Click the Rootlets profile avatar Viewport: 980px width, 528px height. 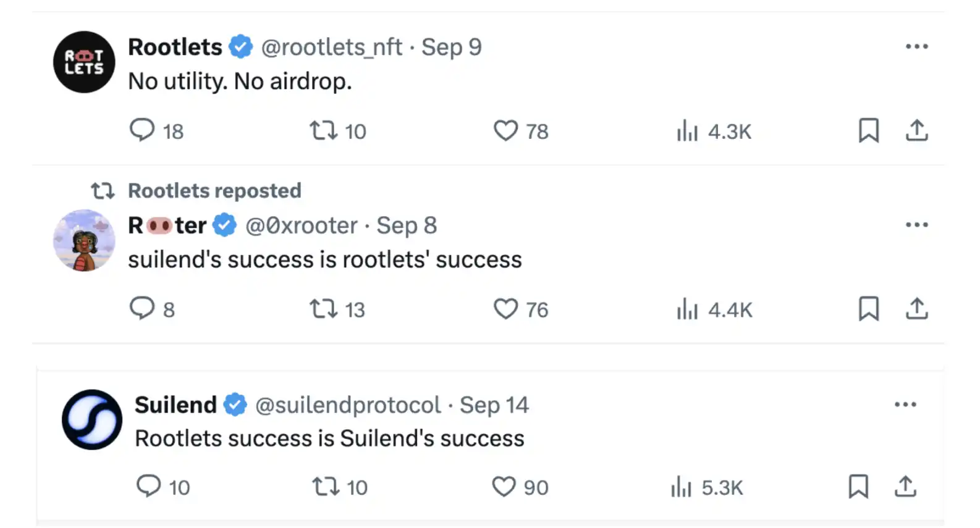[84, 62]
